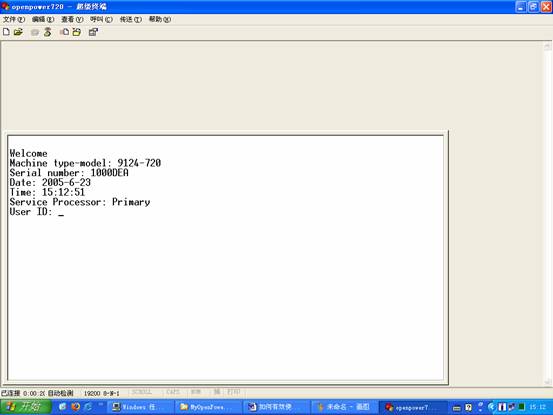This screenshot has height=415, width=553.
Task: Click the New connection toolbar icon
Action: (6, 32)
